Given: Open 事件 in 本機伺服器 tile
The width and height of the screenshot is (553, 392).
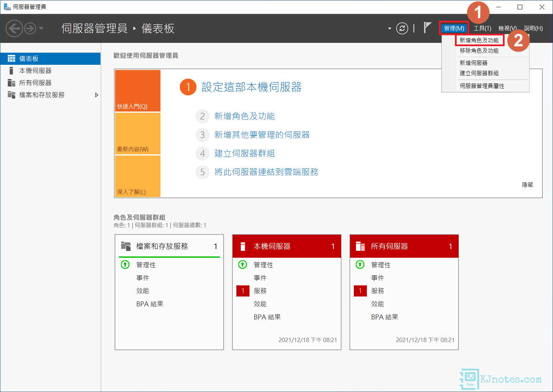Looking at the screenshot, I should [x=261, y=278].
